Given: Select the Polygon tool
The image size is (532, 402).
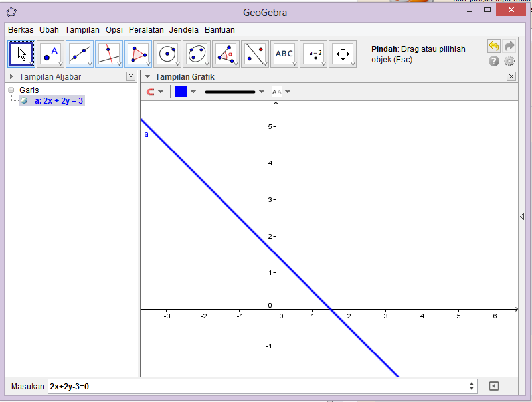Looking at the screenshot, I should coord(137,54).
